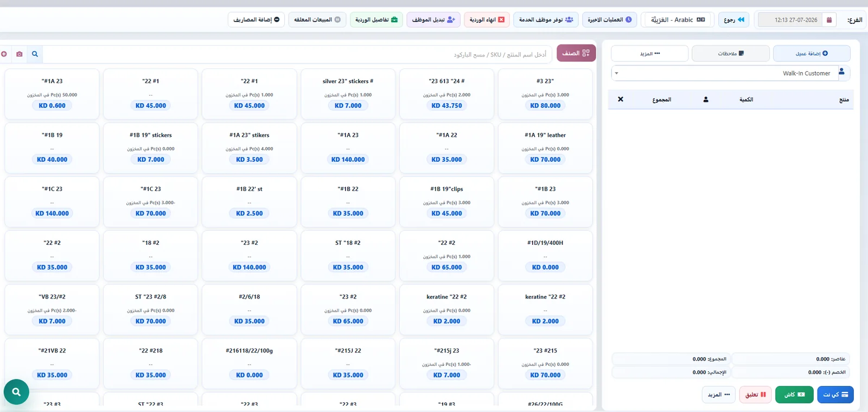The image size is (868, 412).
Task: Select product ST "23 #2/8
Action: coord(150,309)
